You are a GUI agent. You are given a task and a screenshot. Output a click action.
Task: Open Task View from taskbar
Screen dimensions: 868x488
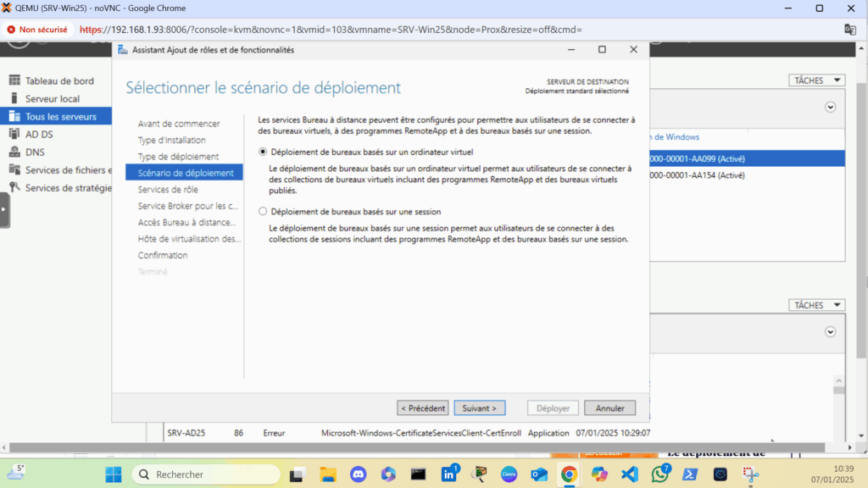(298, 474)
